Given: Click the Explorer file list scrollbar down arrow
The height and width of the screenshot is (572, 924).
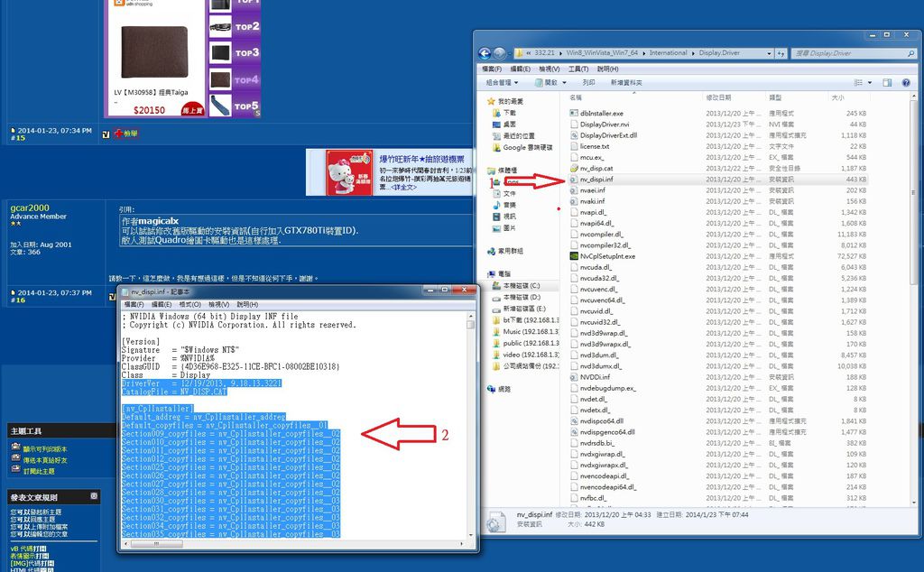Looking at the screenshot, I should coord(914,502).
